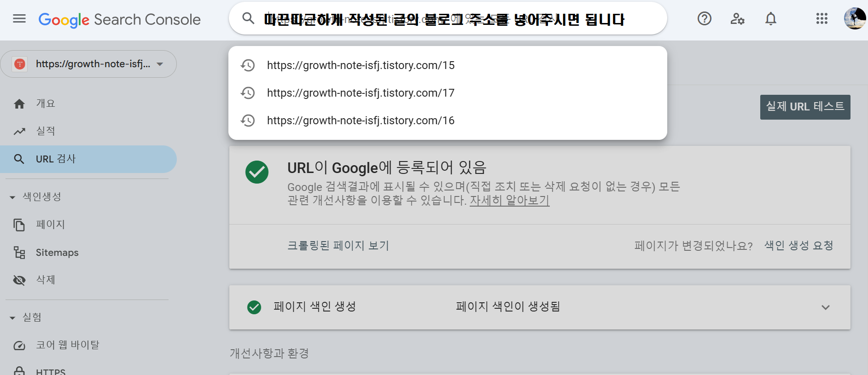This screenshot has height=375, width=868.
Task: Click green check beside 페이지 색인 생성
Action: pos(254,307)
